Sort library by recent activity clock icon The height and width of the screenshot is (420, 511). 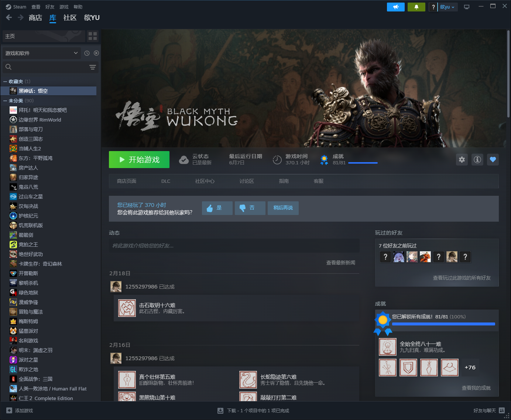click(x=87, y=53)
